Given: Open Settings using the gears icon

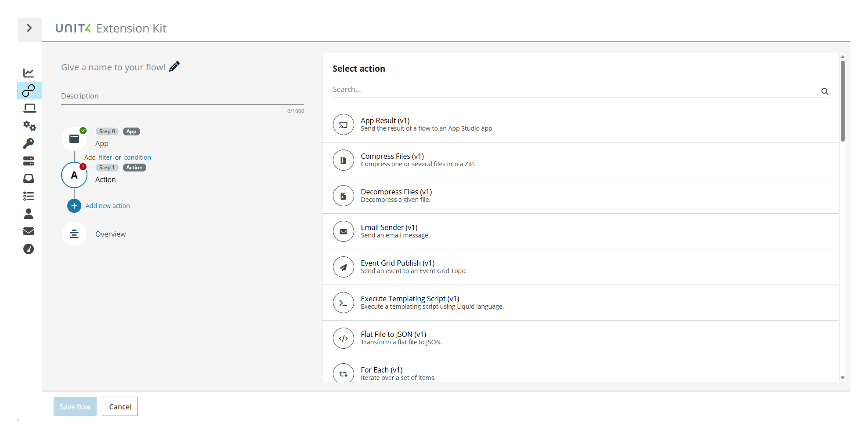Looking at the screenshot, I should coord(29,126).
